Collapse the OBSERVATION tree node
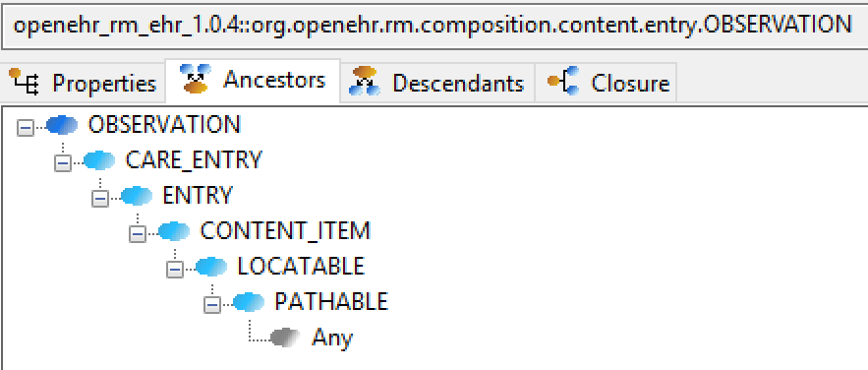 coord(26,128)
